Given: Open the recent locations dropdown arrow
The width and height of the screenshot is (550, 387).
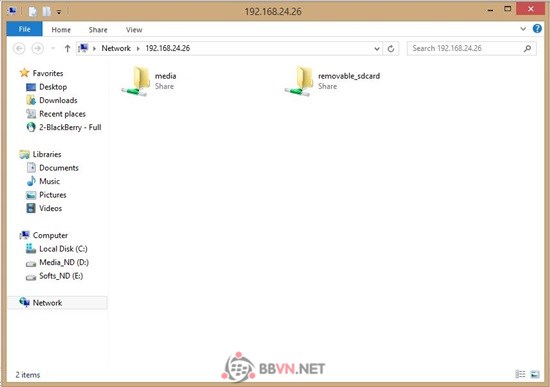Looking at the screenshot, I should pos(53,48).
